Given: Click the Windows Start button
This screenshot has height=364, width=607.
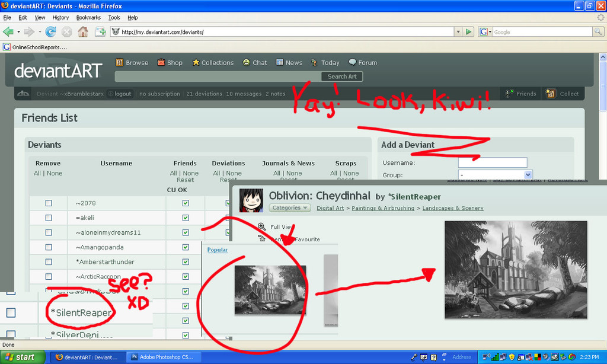Looking at the screenshot, I should click(x=23, y=357).
